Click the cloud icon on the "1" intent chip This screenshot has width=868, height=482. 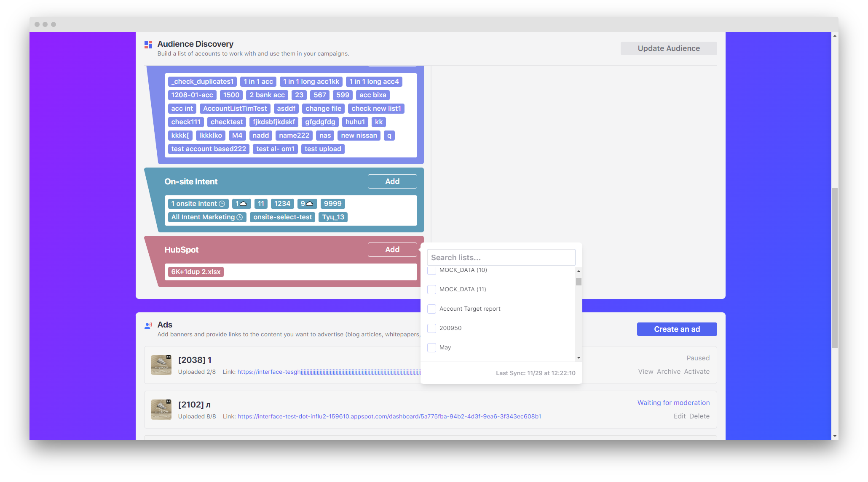243,203
